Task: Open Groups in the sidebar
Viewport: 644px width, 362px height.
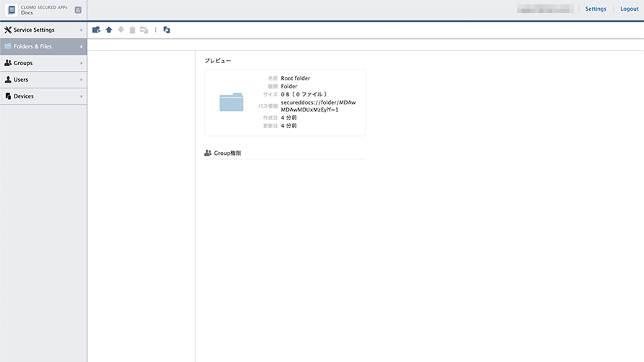Action: [43, 63]
